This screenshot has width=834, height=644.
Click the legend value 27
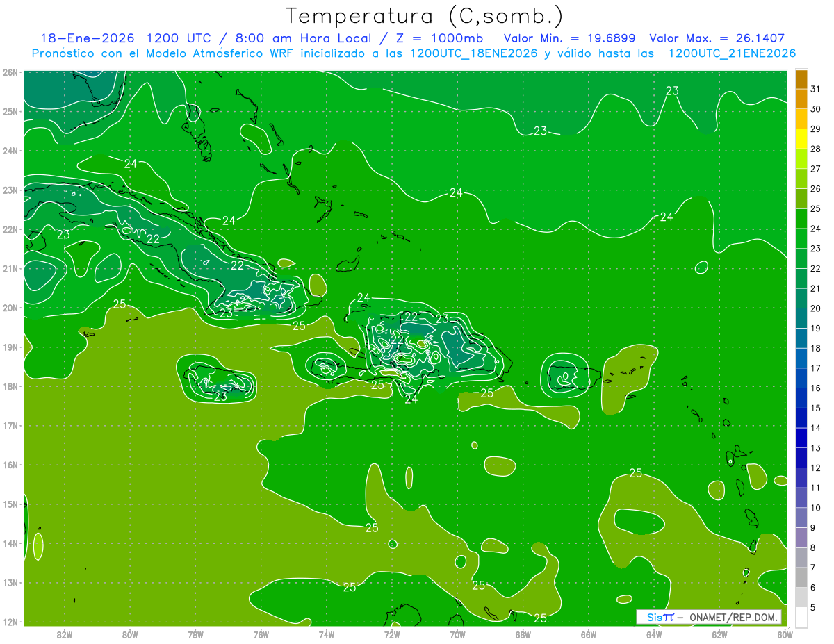[x=815, y=169]
